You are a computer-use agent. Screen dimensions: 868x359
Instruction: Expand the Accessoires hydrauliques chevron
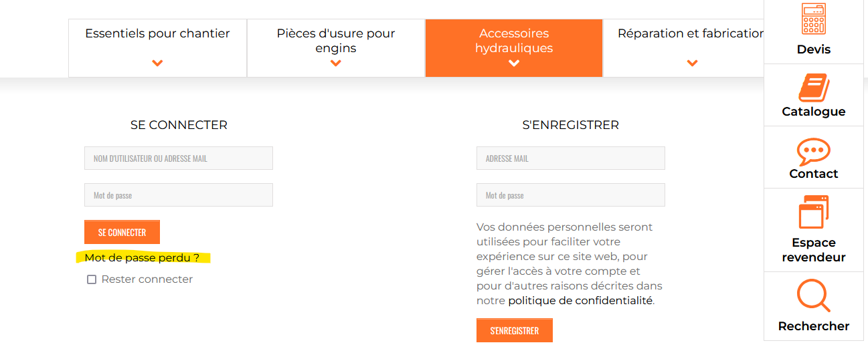pos(514,64)
